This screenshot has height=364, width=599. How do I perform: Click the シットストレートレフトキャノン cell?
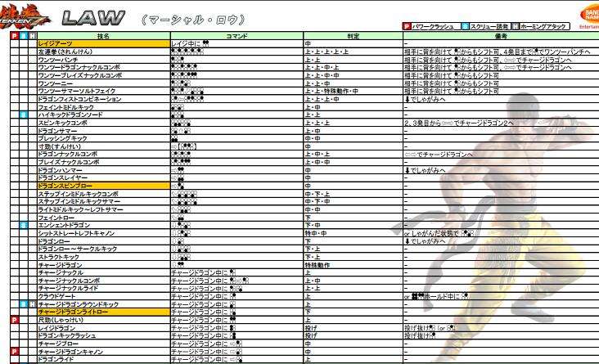point(104,233)
